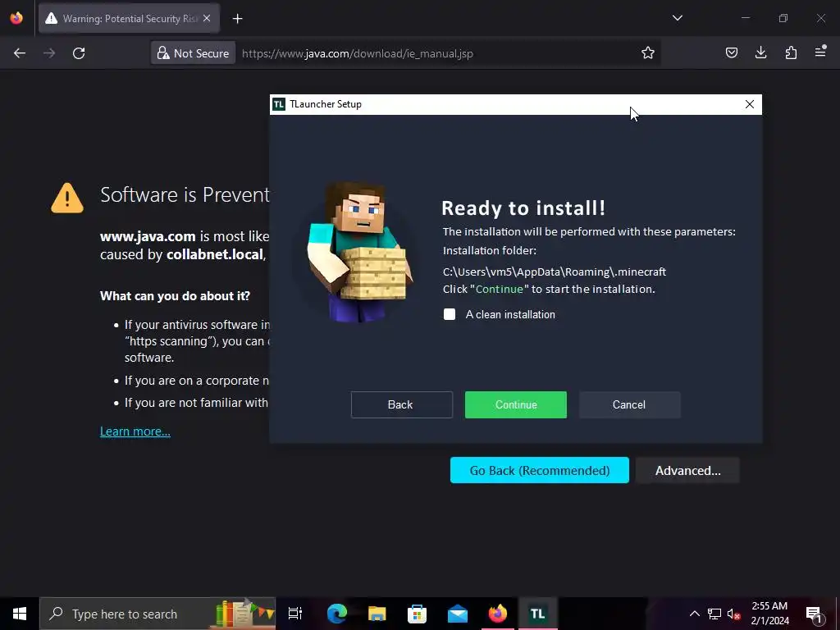The image size is (840, 630).
Task: Tick the "A clean installation" checkbox
Action: [450, 314]
